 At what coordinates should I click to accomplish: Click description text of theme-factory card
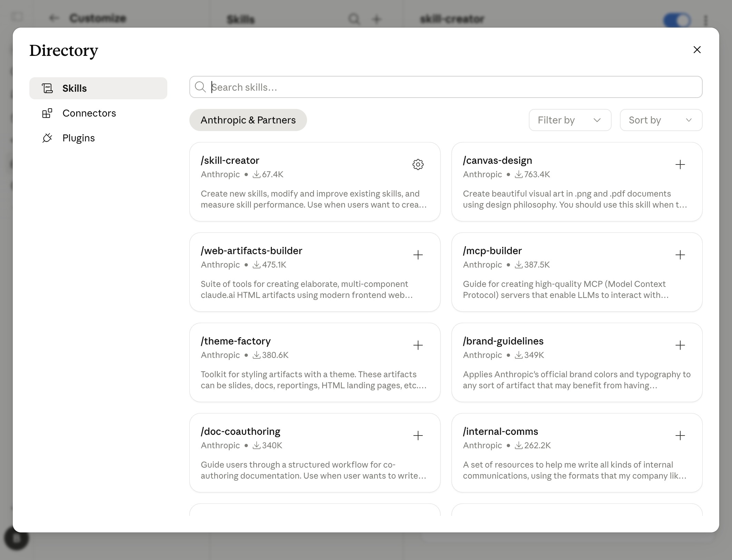tap(314, 380)
